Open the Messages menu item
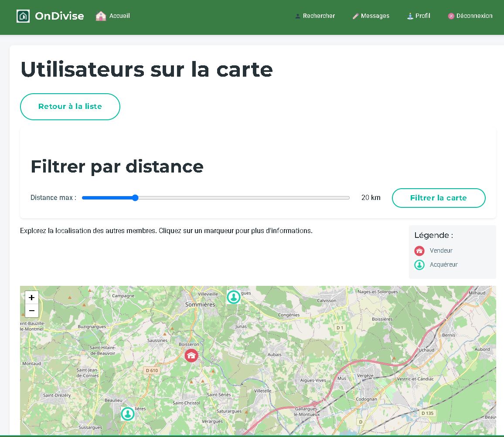This screenshot has height=437, width=504. coord(371,16)
